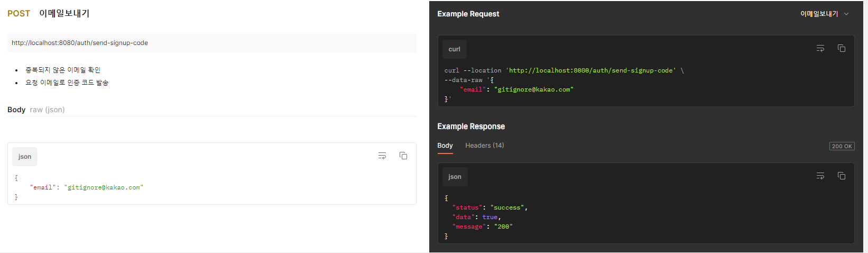Viewport: 868px width, 253px height.
Task: Click the bullet text 요청 이메일로 인증 코드 발송
Action: pos(67,83)
